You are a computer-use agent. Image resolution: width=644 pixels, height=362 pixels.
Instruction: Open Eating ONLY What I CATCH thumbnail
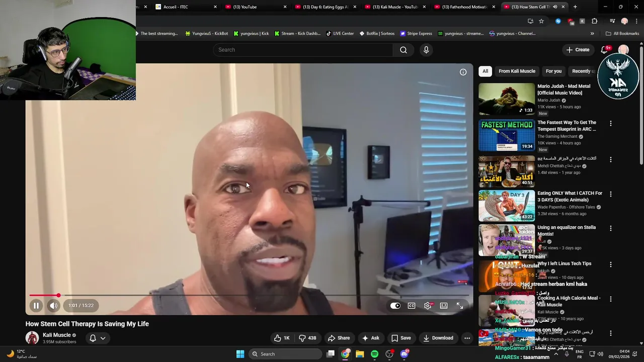(x=507, y=206)
